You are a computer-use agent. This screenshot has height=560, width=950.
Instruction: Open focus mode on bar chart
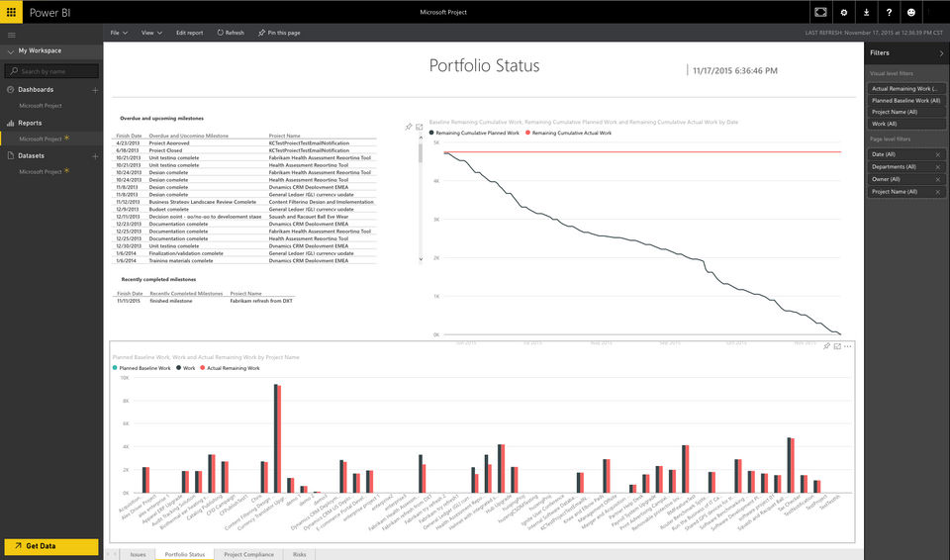[x=837, y=346]
